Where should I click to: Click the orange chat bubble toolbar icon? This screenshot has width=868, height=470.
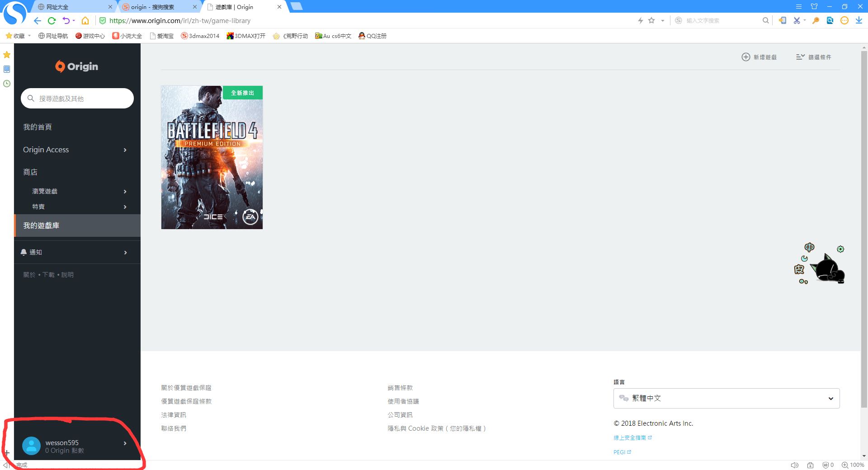pyautogui.click(x=844, y=20)
